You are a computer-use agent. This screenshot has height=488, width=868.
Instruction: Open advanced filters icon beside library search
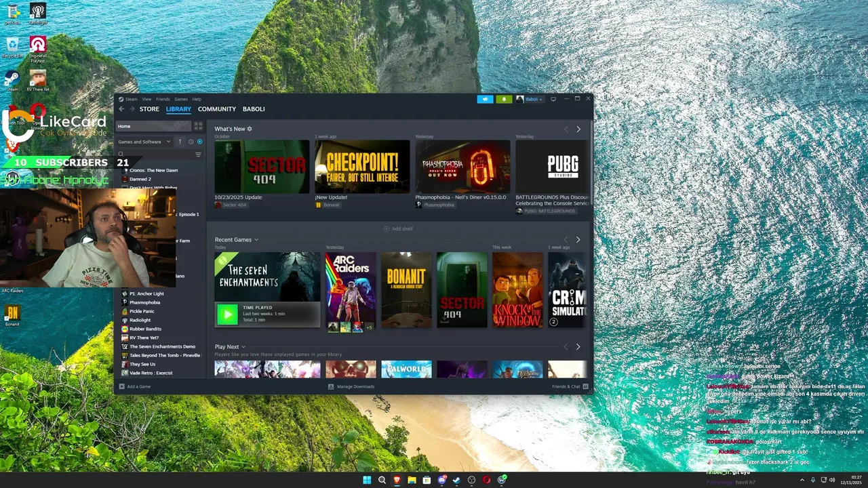tap(198, 155)
